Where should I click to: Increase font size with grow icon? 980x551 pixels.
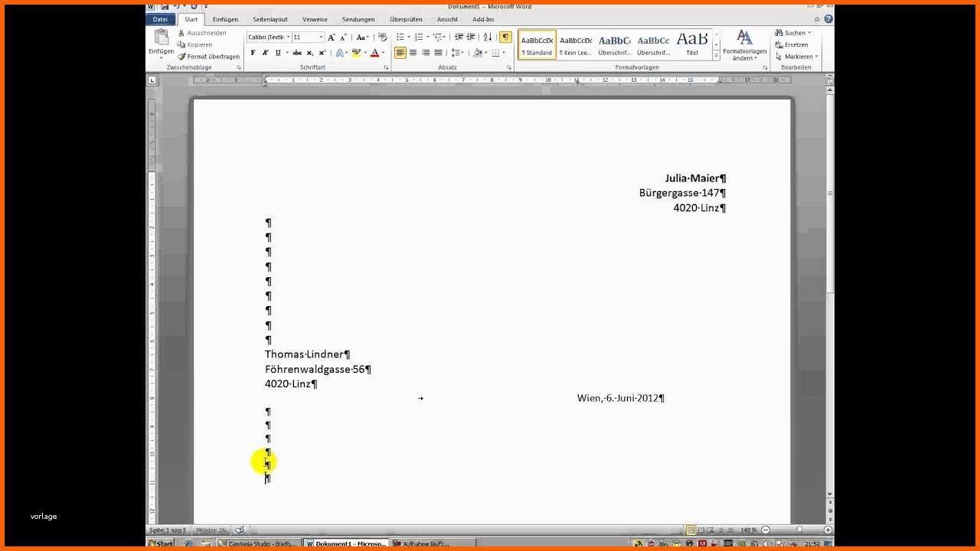[x=332, y=37]
